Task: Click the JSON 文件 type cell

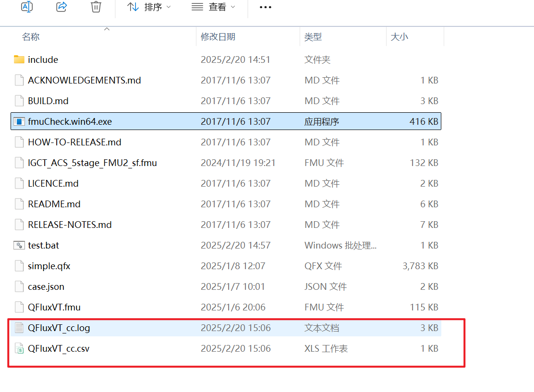Action: (326, 287)
